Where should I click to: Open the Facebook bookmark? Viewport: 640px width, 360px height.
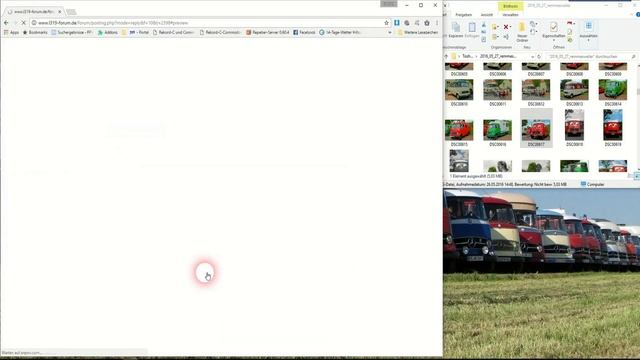coord(304,32)
